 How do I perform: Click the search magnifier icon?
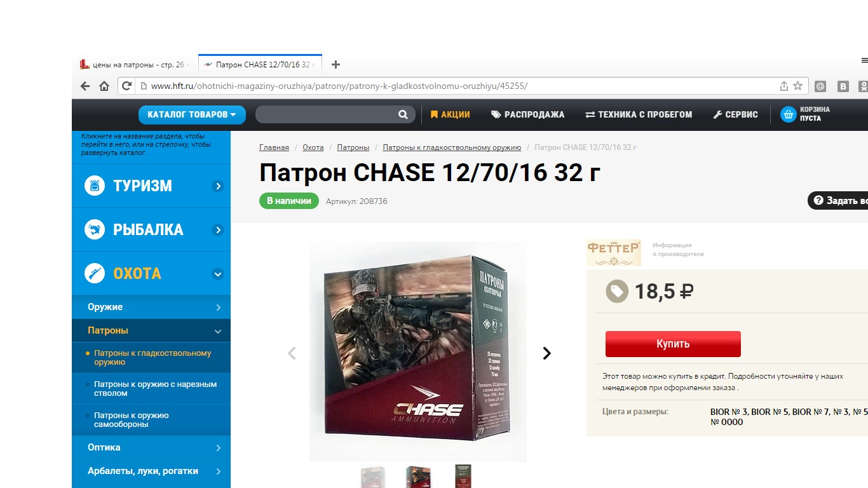pyautogui.click(x=403, y=114)
